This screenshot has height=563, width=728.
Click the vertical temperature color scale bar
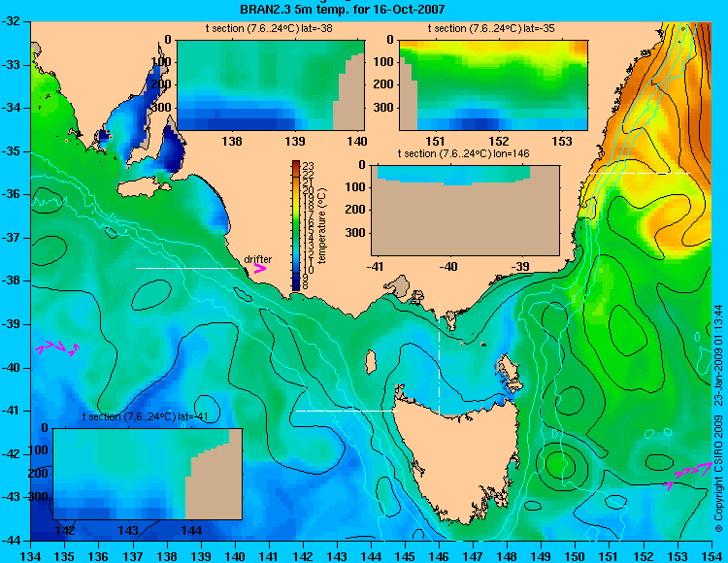[x=296, y=225]
